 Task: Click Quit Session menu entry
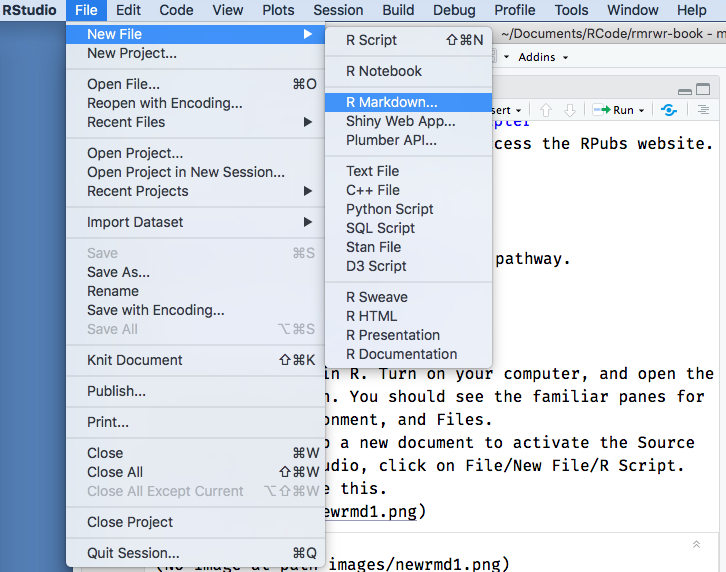[133, 553]
